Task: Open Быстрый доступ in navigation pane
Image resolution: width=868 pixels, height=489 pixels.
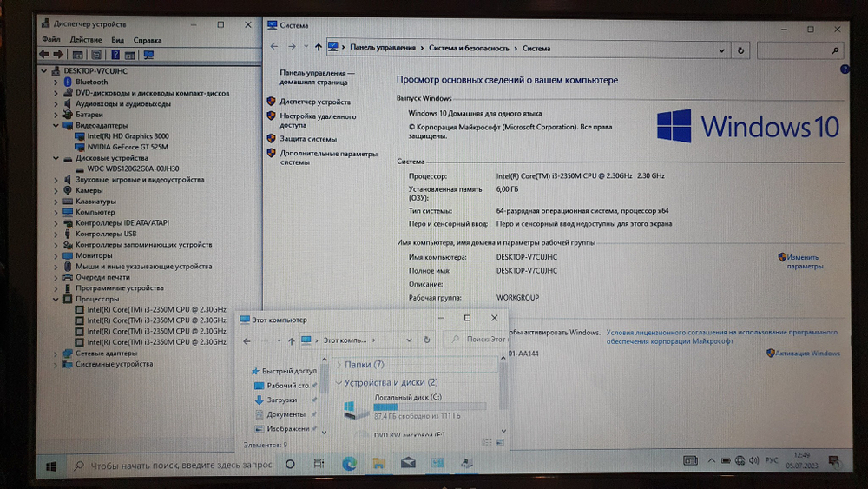Action: coord(289,371)
